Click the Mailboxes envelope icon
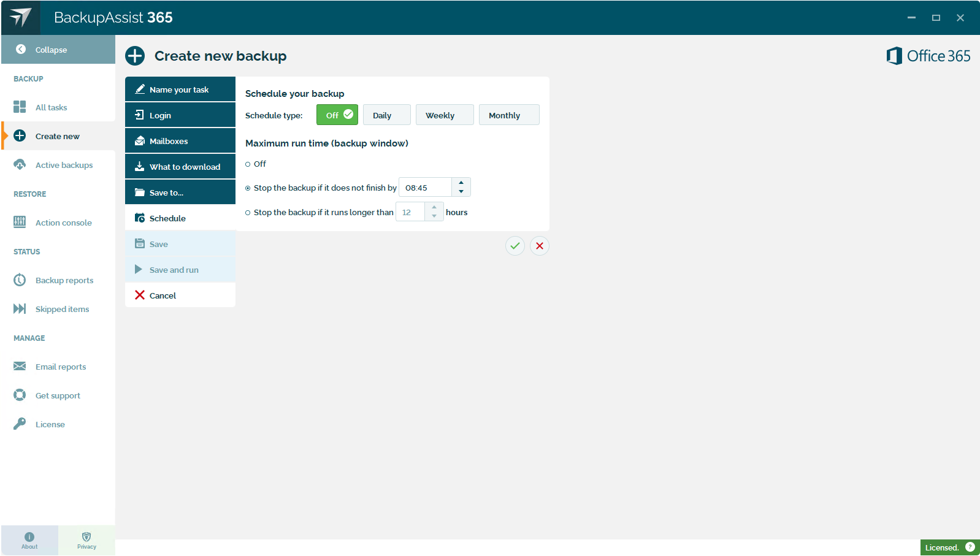The width and height of the screenshot is (980, 556). point(140,140)
